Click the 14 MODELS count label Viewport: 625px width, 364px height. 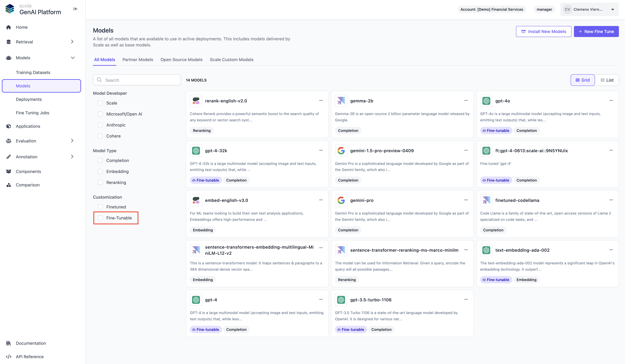pyautogui.click(x=196, y=80)
